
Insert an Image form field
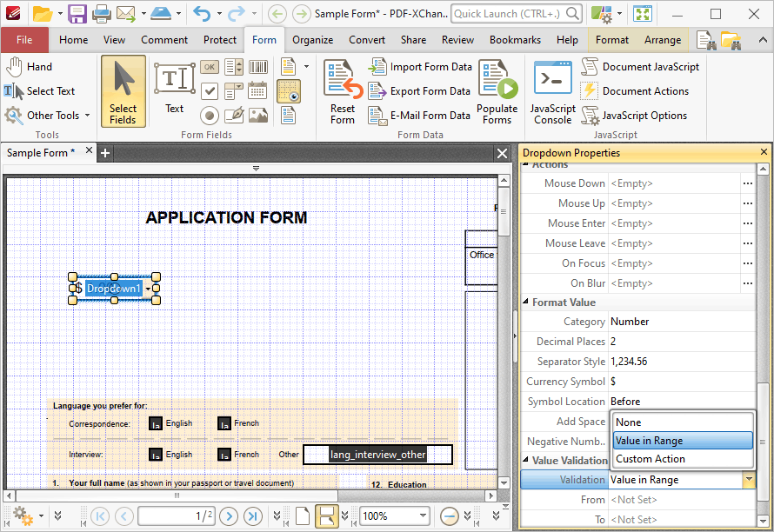257,115
